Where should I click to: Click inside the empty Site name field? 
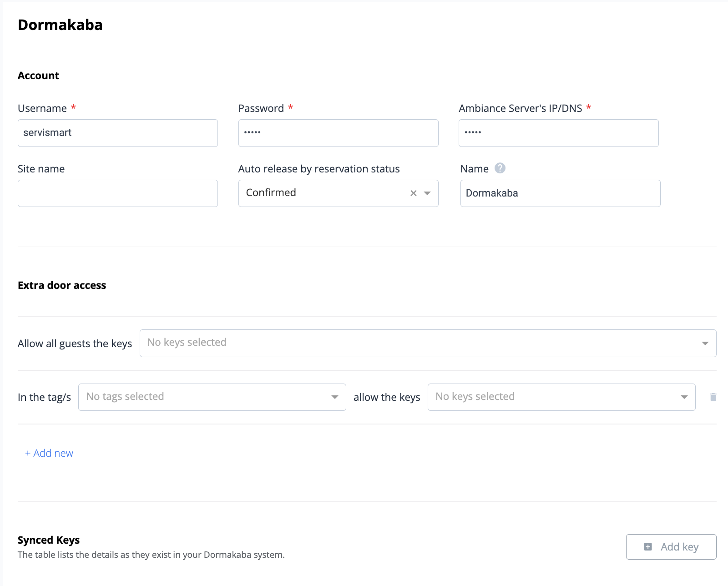pyautogui.click(x=117, y=193)
